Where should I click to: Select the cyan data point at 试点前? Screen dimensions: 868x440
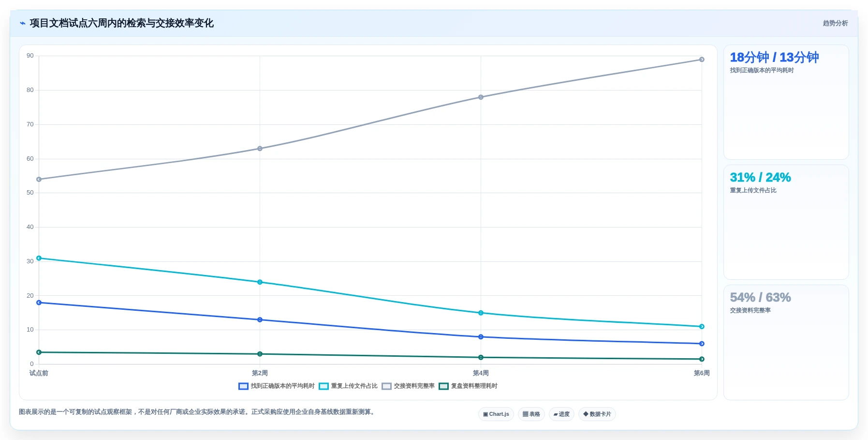pos(39,258)
